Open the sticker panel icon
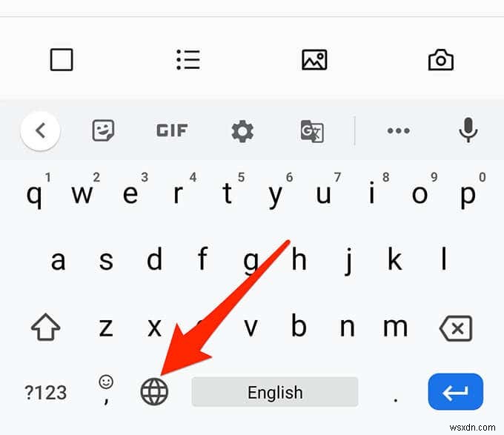 (x=103, y=130)
